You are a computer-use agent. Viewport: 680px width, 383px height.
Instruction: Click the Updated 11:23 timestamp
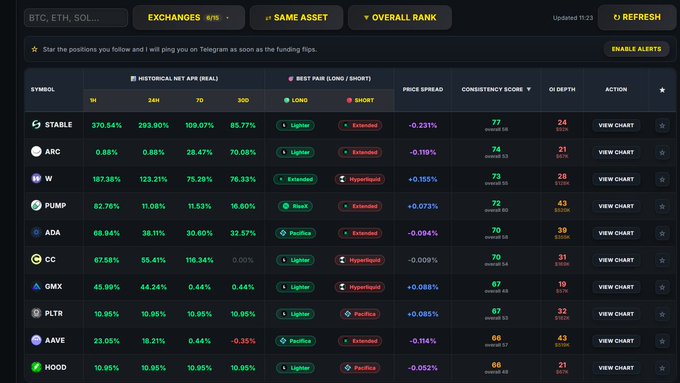tap(572, 18)
